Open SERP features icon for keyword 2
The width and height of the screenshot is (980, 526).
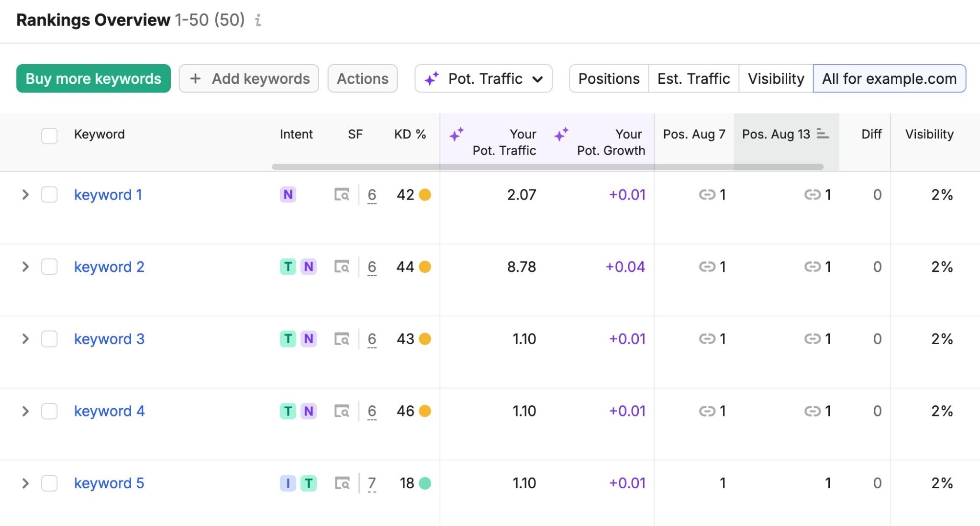(342, 267)
